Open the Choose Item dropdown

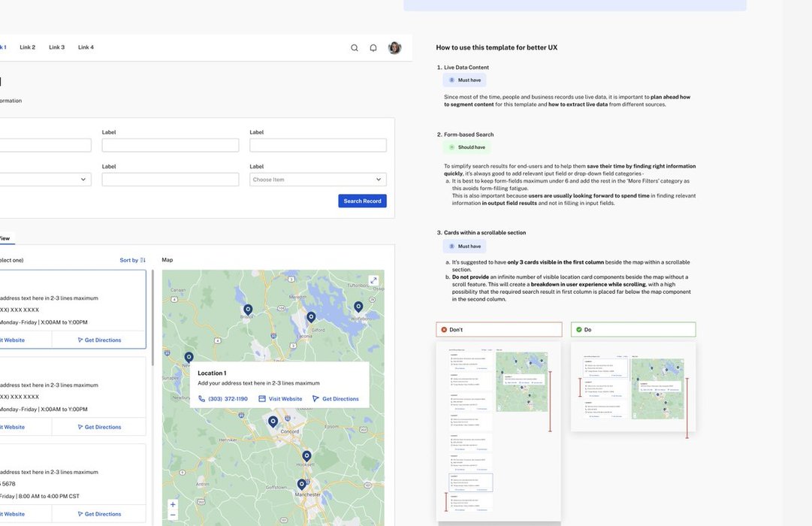tap(318, 180)
